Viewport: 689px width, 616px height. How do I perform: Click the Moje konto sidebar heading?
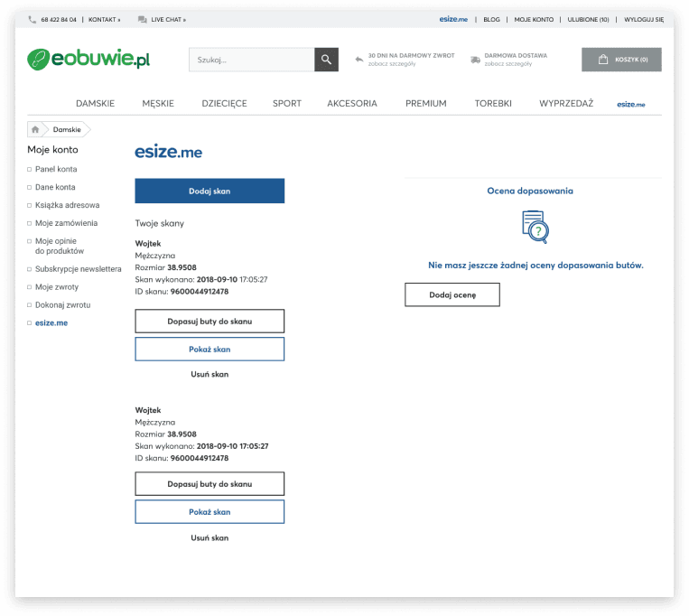click(x=52, y=149)
